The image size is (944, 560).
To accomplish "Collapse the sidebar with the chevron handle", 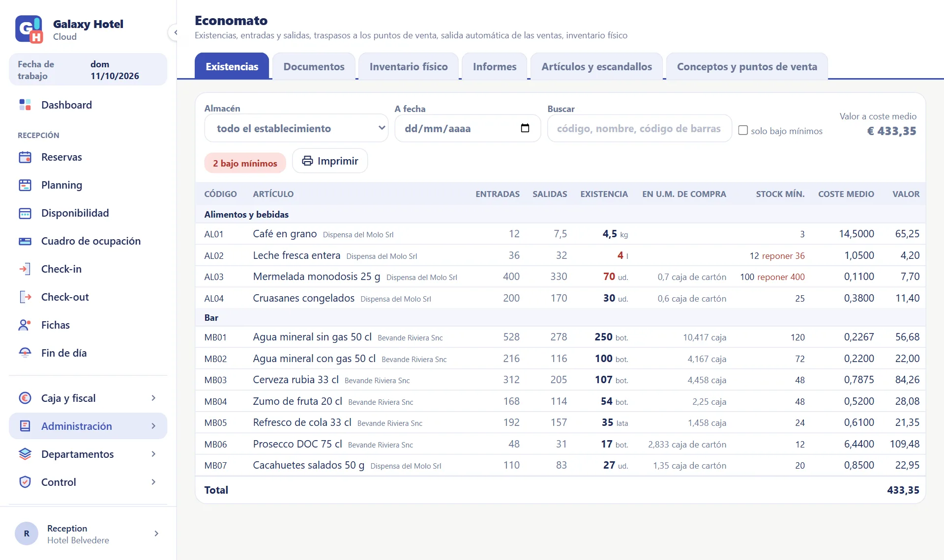I will pyautogui.click(x=175, y=32).
